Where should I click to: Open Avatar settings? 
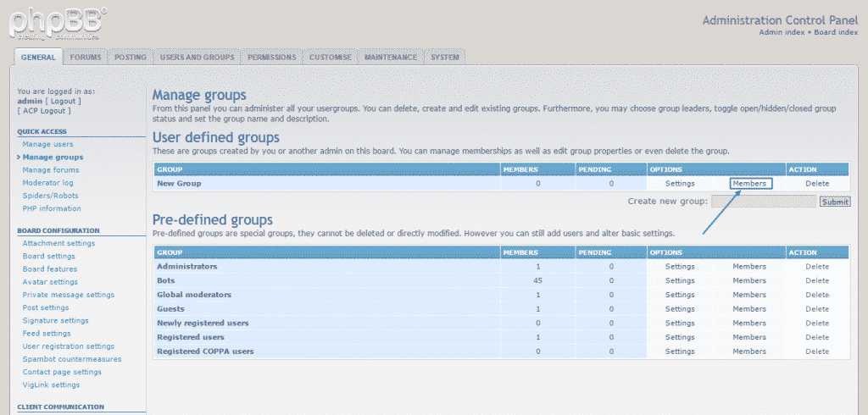50,282
